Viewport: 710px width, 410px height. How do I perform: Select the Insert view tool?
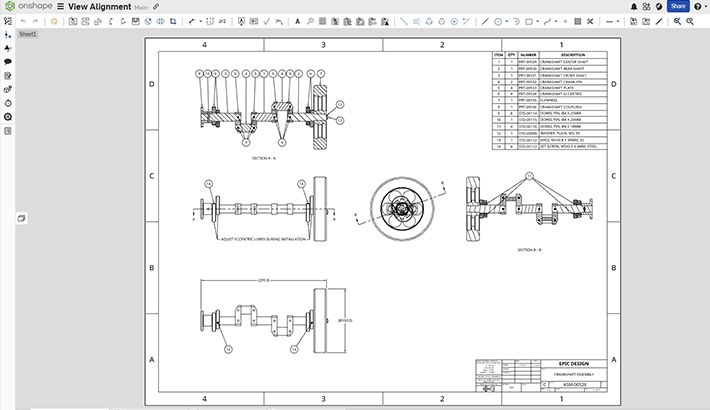[x=73, y=21]
